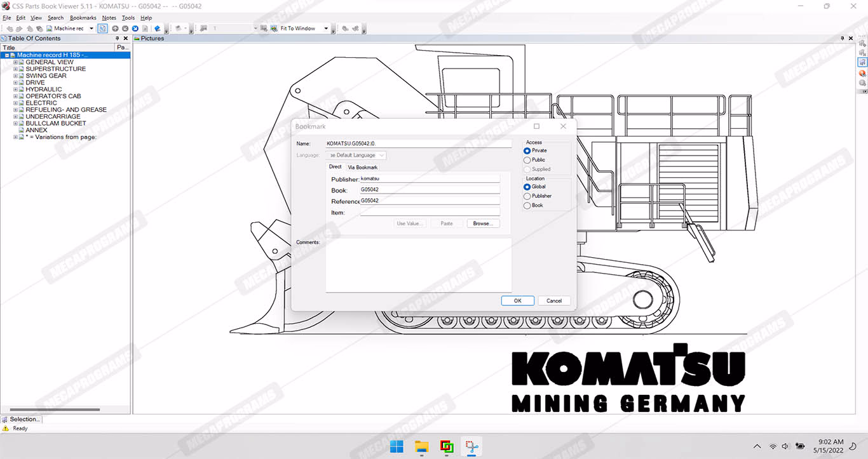The image size is (868, 459).
Task: Expand the UNDERCARRIAGE tree node
Action: pos(15,117)
